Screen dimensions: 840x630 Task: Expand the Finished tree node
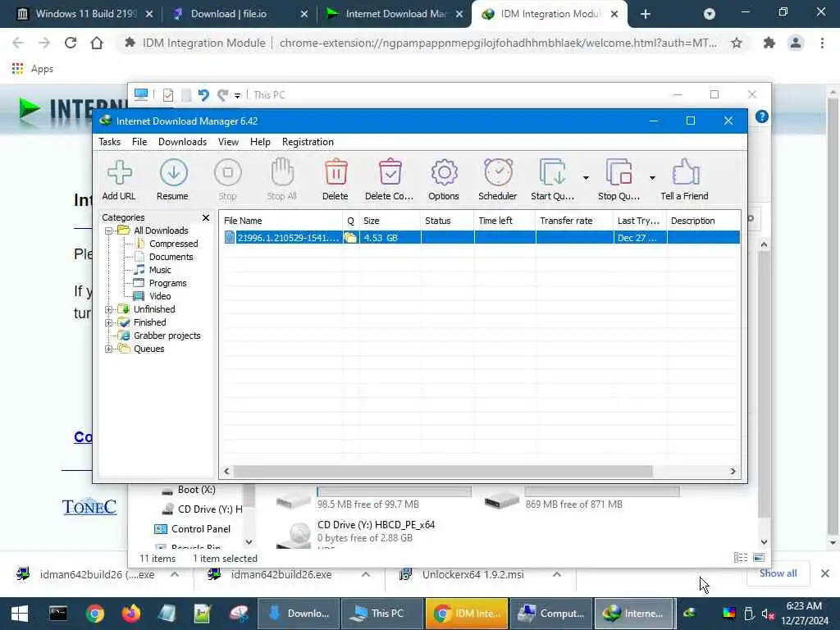tap(109, 322)
